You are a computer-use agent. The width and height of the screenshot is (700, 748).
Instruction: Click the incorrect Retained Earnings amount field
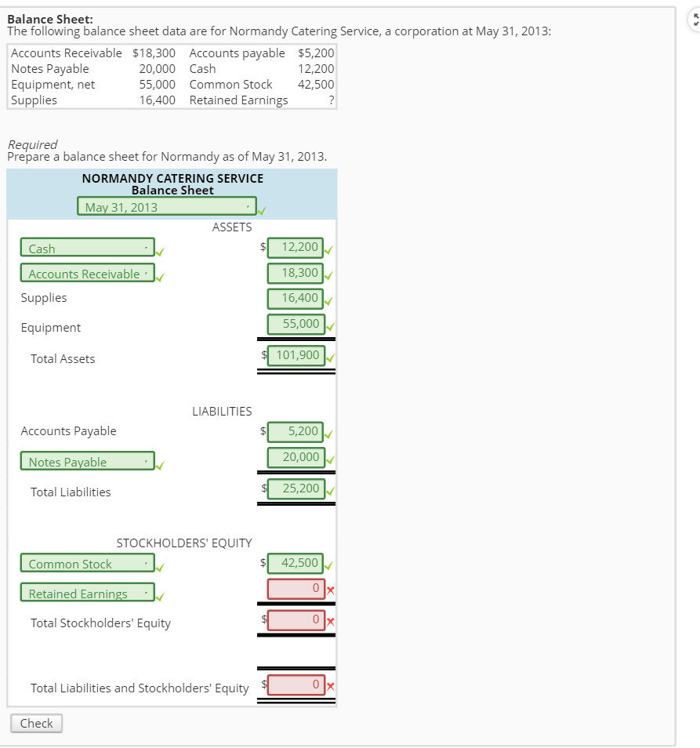coord(296,588)
